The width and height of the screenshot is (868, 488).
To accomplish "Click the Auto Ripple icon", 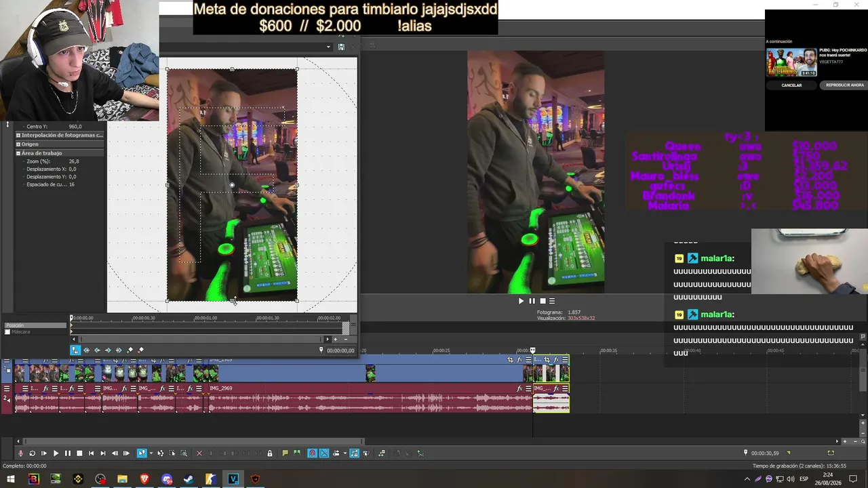I will point(336,453).
